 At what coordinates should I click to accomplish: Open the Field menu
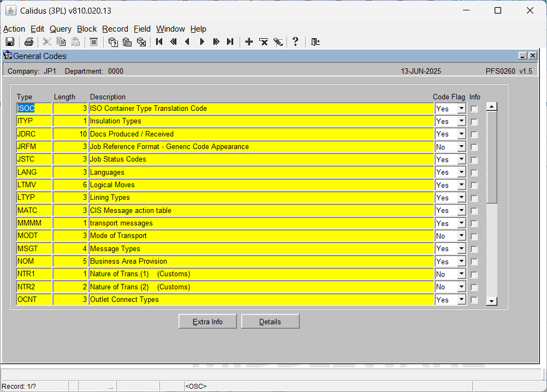(142, 29)
